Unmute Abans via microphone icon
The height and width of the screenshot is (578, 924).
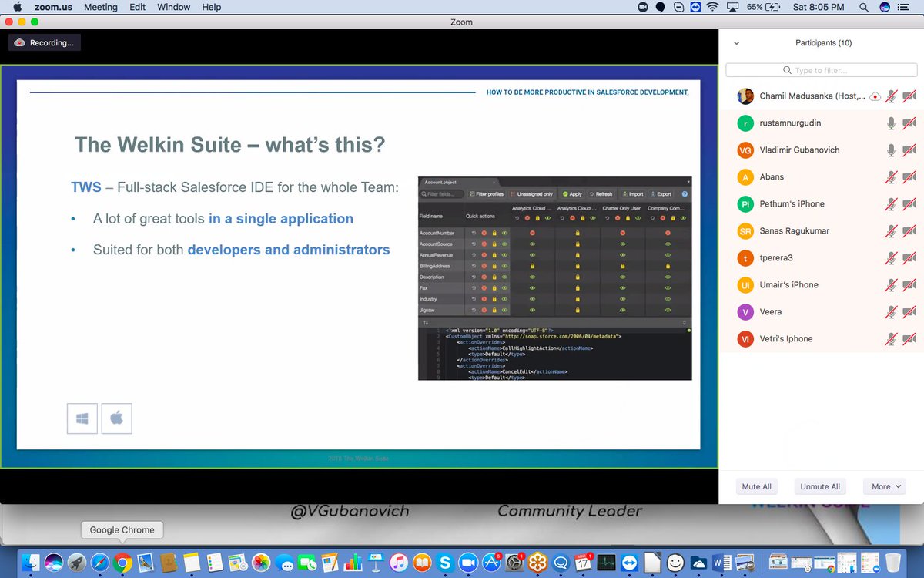891,177
